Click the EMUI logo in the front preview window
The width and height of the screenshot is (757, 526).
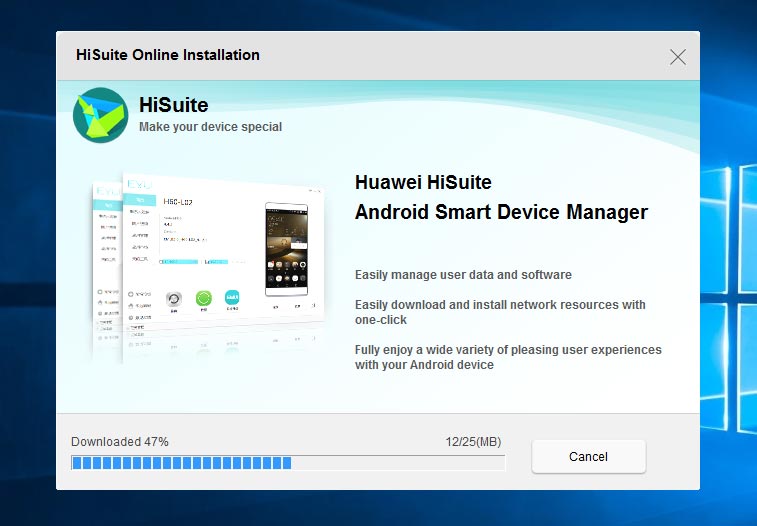pos(139,185)
